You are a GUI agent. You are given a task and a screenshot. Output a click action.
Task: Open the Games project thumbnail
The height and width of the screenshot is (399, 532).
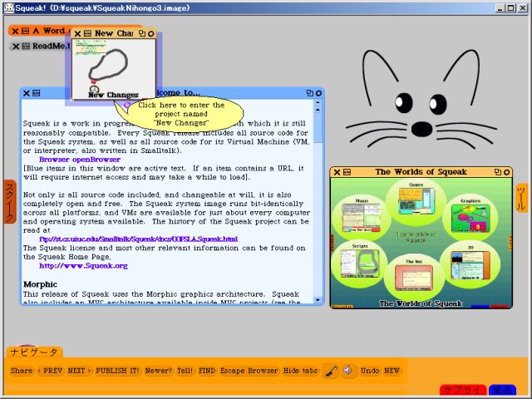[x=416, y=201]
